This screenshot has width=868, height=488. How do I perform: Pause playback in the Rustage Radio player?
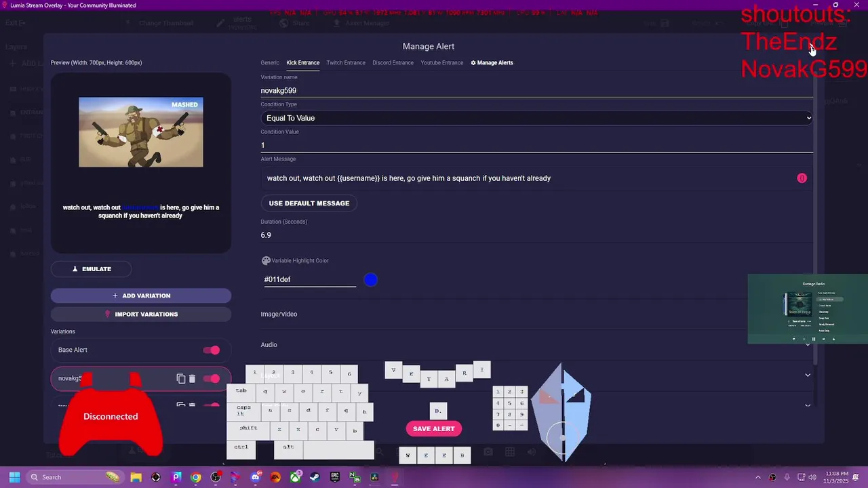click(814, 339)
